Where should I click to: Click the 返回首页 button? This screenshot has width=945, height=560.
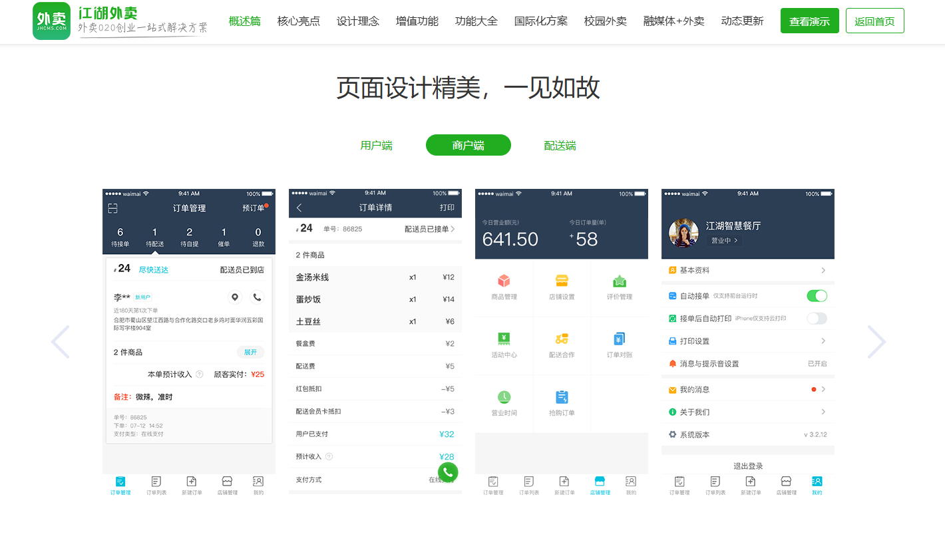coord(874,21)
